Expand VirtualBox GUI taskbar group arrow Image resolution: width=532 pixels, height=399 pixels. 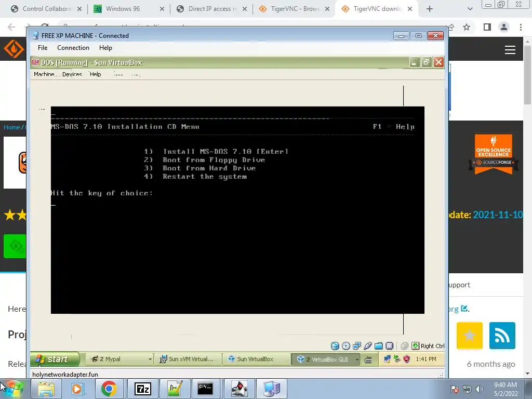(x=357, y=360)
